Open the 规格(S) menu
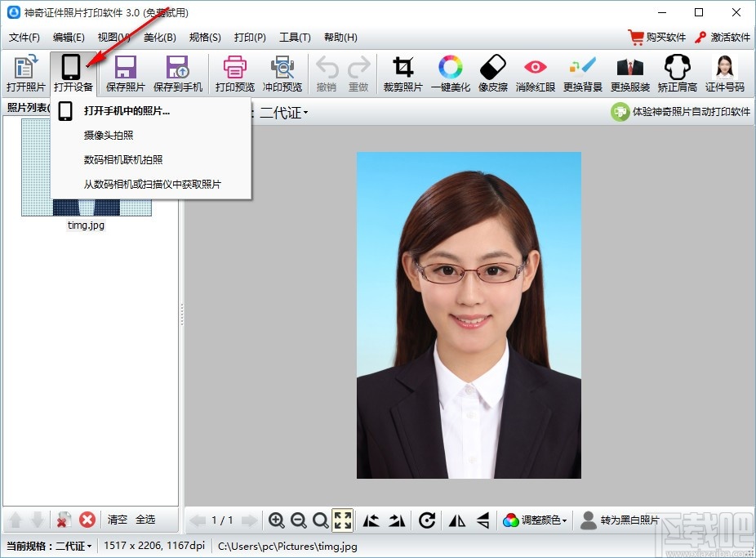Screen dimensions: 756x558 [205, 37]
